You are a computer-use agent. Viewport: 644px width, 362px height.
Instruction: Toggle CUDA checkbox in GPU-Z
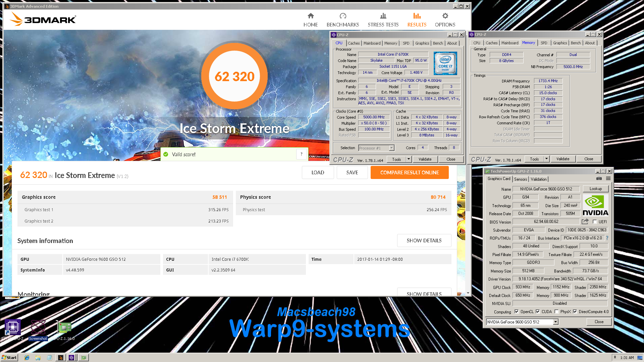[538, 311]
